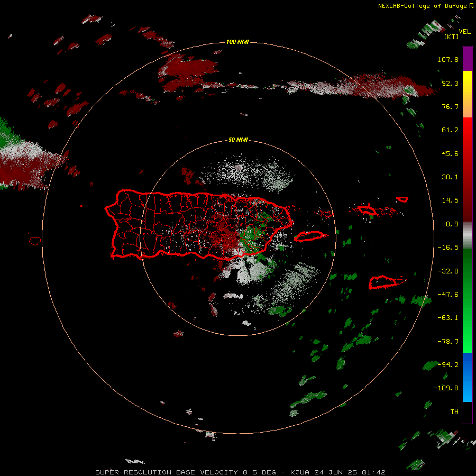Pick the purple segment of the color bar
Screen dimensions: 476x476
click(x=467, y=59)
